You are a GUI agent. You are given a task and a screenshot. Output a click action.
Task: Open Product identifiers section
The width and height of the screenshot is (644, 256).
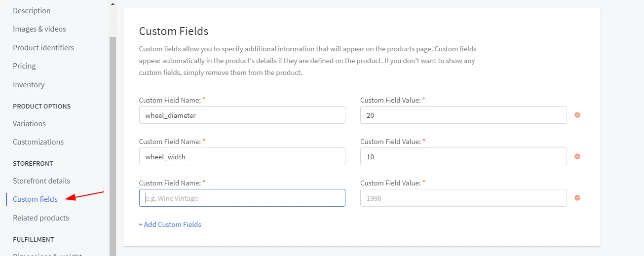tap(43, 48)
